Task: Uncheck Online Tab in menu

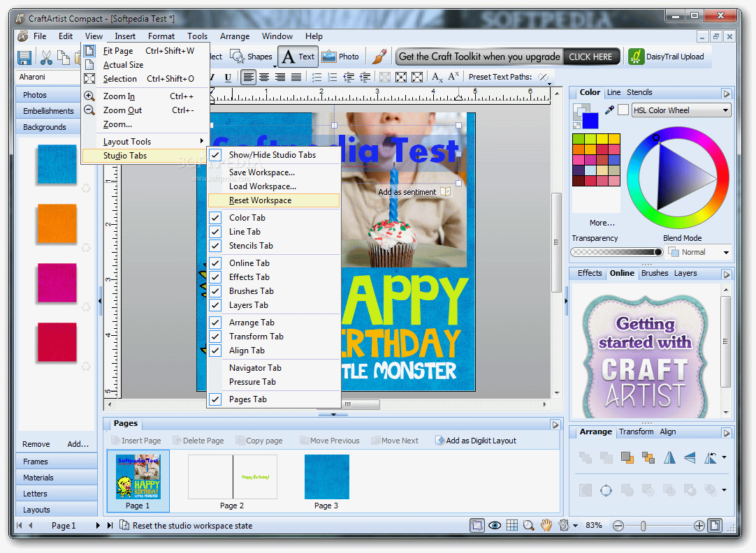Action: tap(215, 263)
